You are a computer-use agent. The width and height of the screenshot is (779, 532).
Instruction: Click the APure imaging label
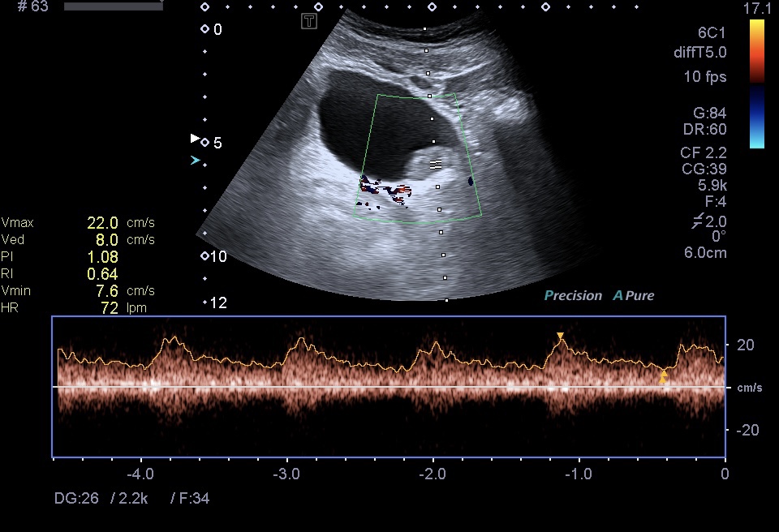(633, 295)
